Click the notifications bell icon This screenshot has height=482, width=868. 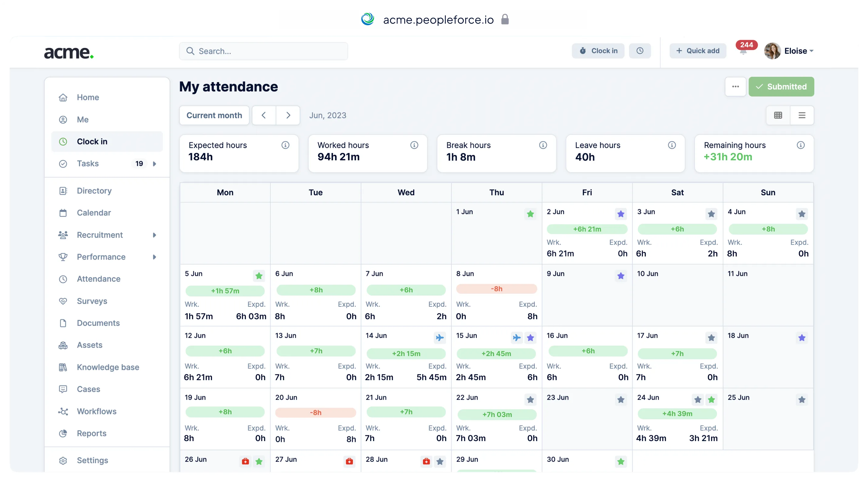tap(743, 52)
